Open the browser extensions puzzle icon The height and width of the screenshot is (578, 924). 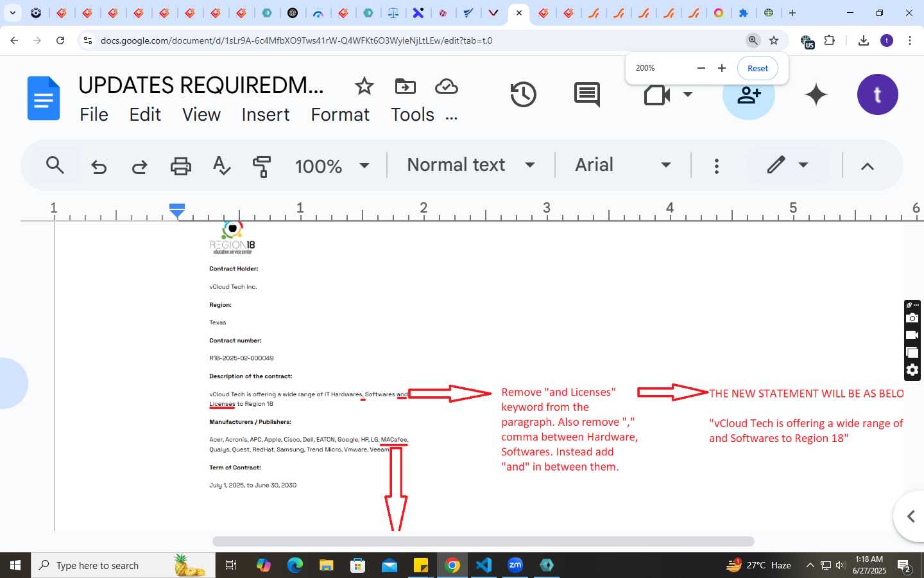830,40
